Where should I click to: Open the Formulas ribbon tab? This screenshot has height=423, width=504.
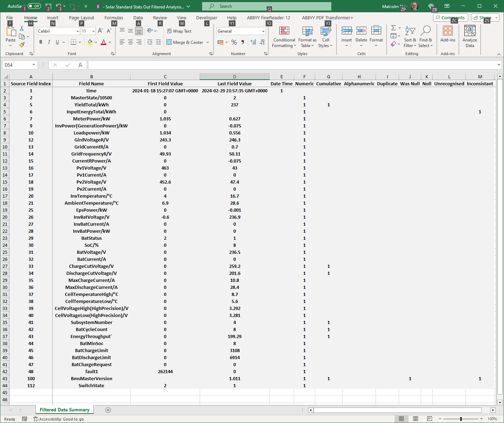(114, 18)
